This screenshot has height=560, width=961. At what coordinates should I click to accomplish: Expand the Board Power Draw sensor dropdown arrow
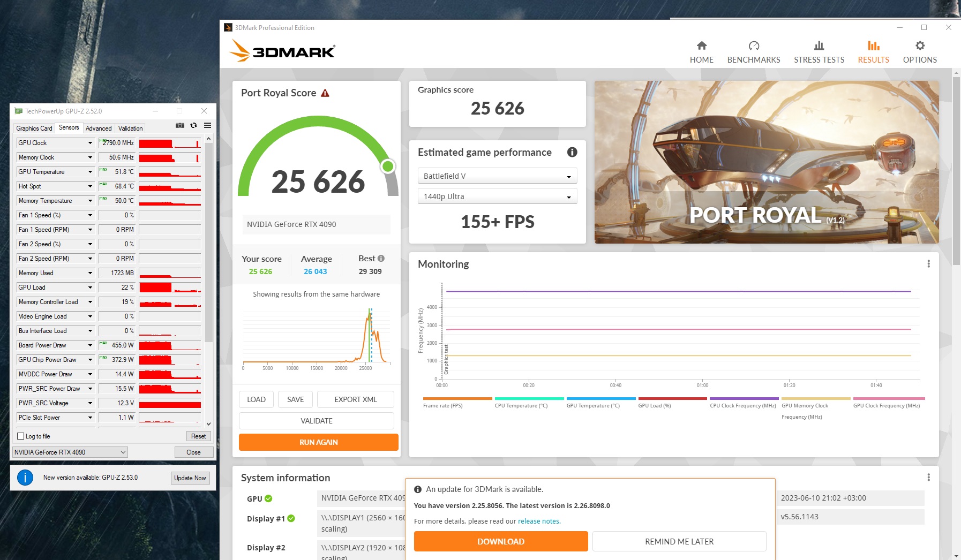click(90, 345)
